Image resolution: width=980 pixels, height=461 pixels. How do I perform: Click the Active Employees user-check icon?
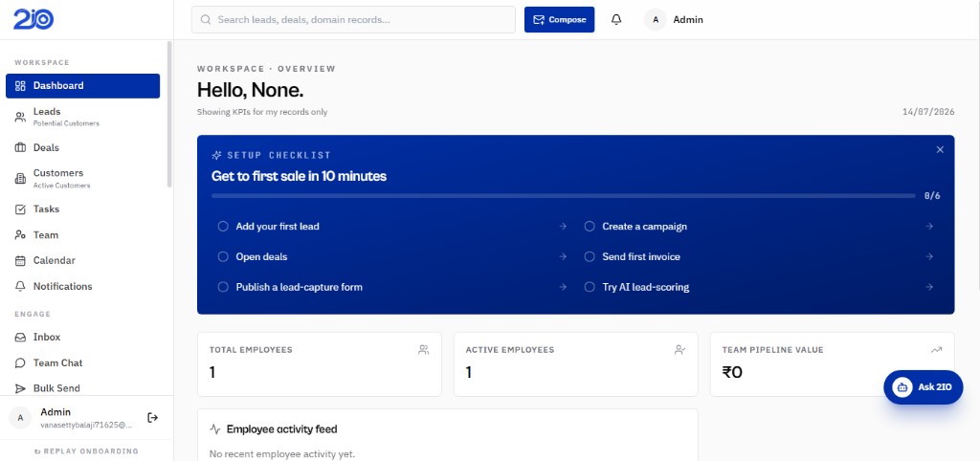pyautogui.click(x=680, y=350)
